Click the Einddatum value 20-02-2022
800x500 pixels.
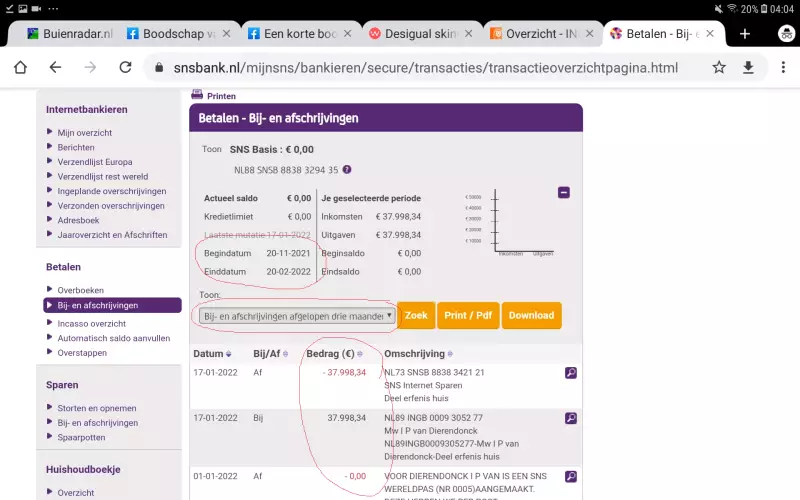pos(288,271)
